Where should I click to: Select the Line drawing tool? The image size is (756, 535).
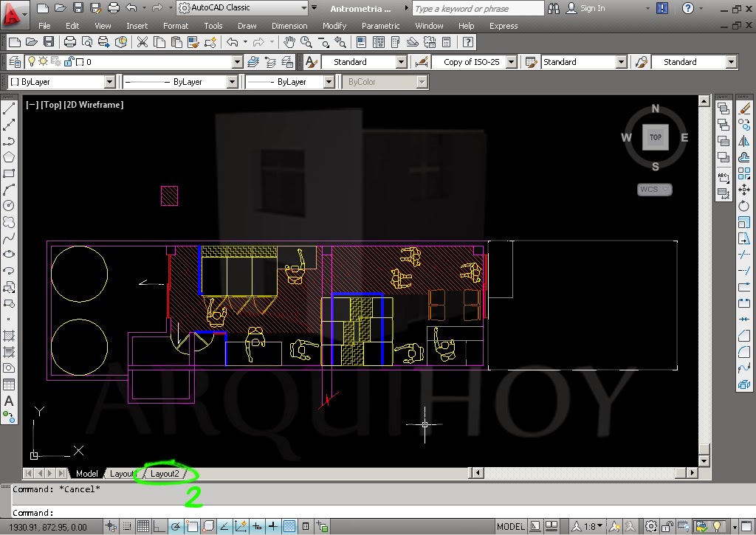tap(10, 107)
